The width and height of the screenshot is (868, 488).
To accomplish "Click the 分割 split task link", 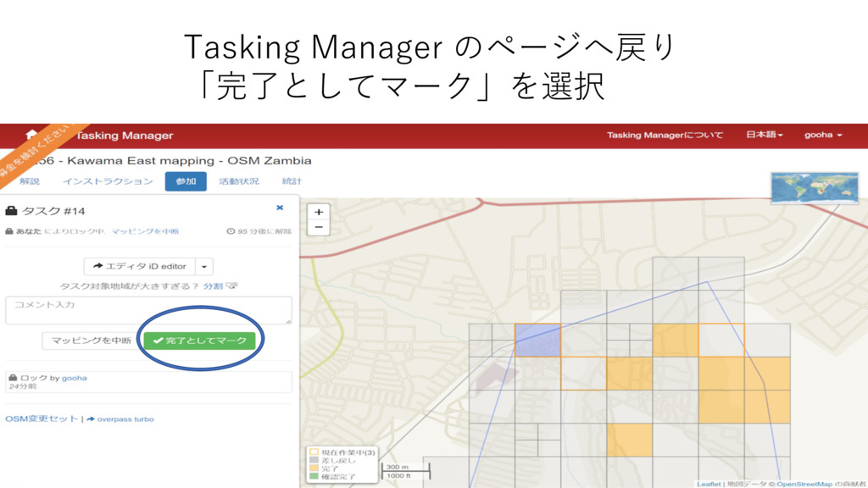I will [213, 286].
